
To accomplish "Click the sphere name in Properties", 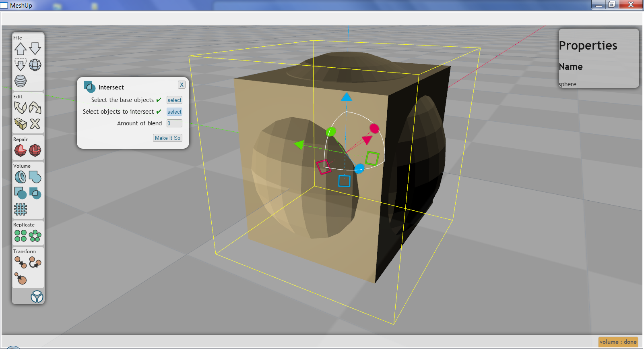I will (568, 84).
